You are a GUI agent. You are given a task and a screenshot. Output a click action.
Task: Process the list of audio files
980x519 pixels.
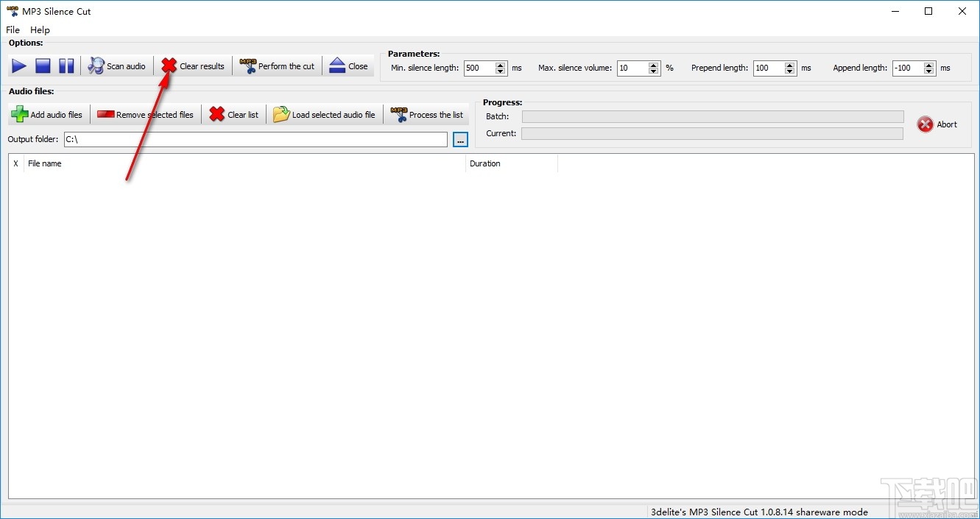click(427, 115)
